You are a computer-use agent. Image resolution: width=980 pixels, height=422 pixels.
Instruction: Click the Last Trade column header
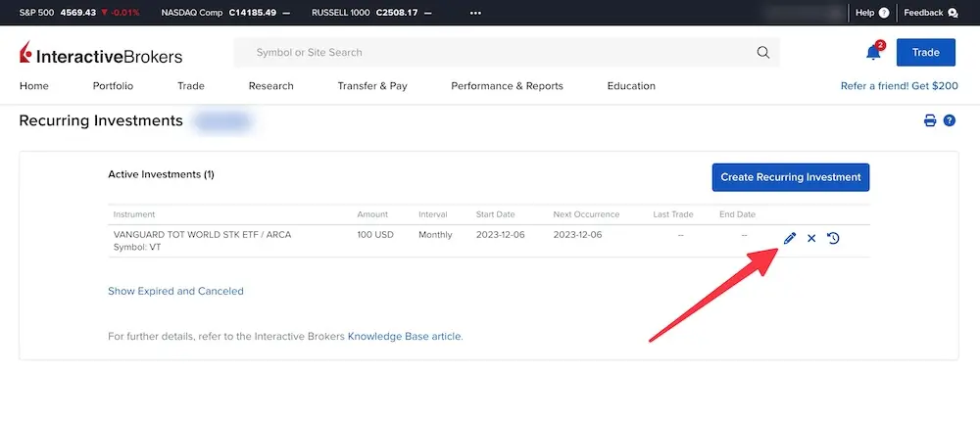673,214
